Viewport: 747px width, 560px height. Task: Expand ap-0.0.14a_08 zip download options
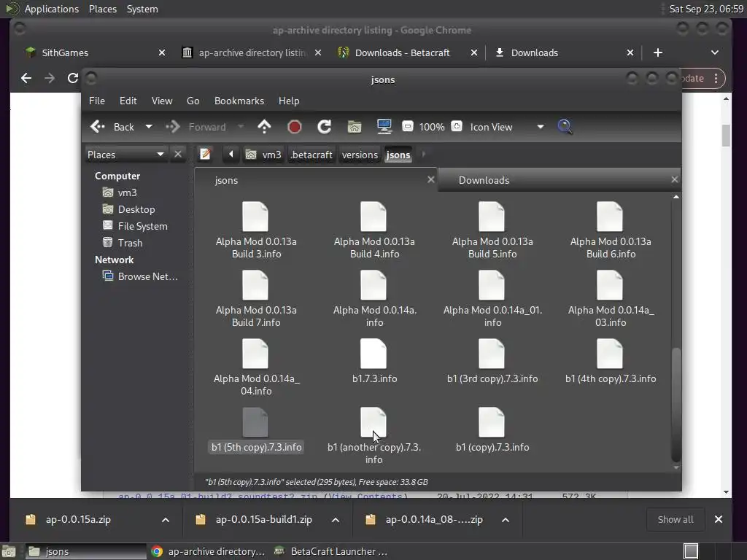(506, 520)
